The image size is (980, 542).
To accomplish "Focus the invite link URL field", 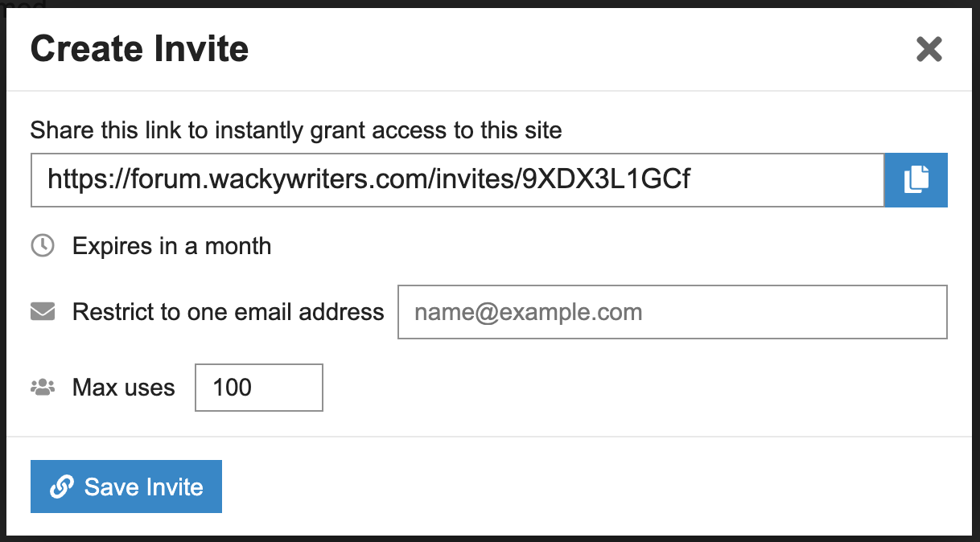I will (x=457, y=179).
